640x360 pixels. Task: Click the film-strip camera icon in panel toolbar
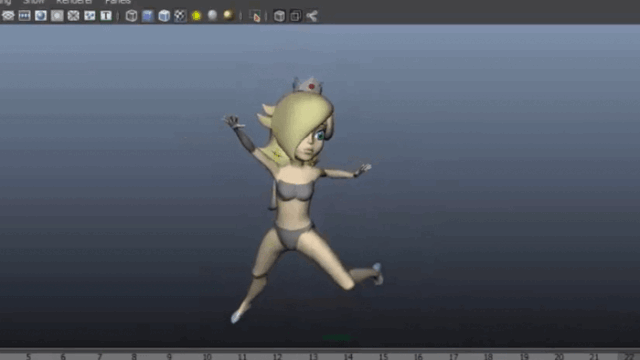tap(24, 16)
